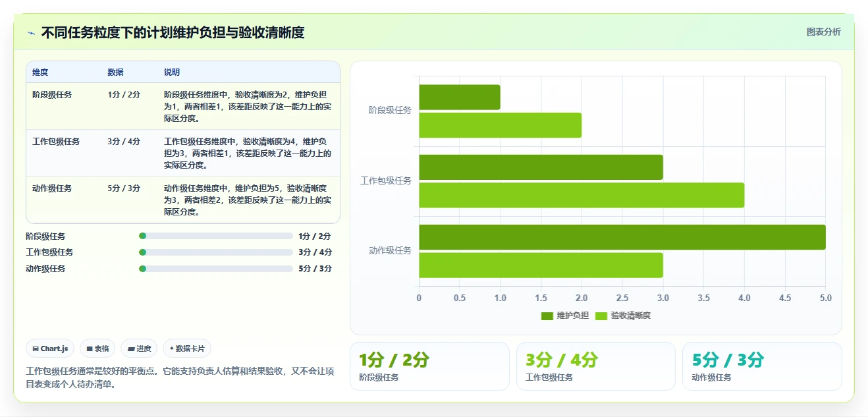
Task: Click the 1分 / 2分 progress value
Action: 315,236
